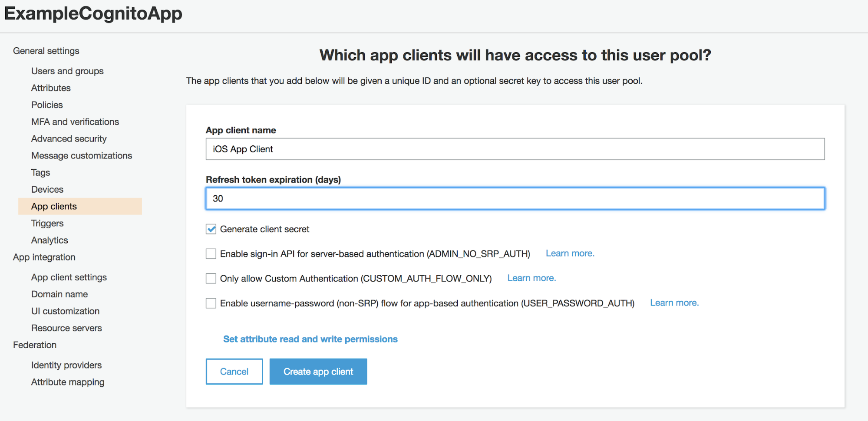Click the Create app client button
868x421 pixels.
pyautogui.click(x=318, y=371)
